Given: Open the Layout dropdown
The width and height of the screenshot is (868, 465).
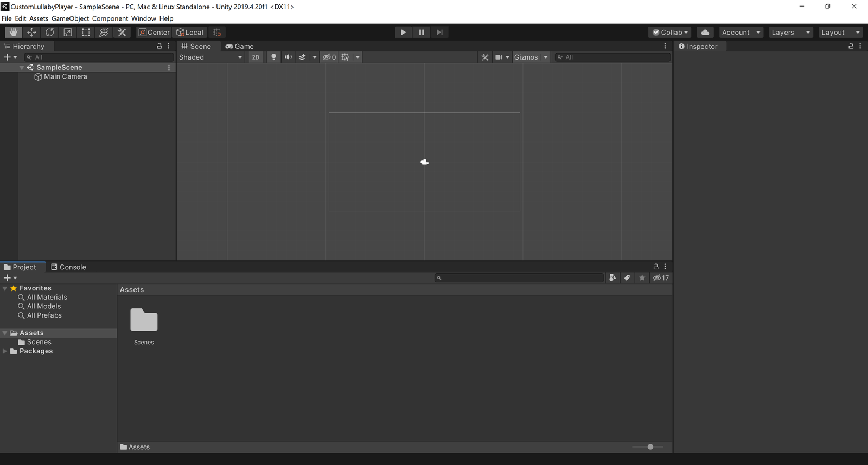Looking at the screenshot, I should pyautogui.click(x=840, y=33).
